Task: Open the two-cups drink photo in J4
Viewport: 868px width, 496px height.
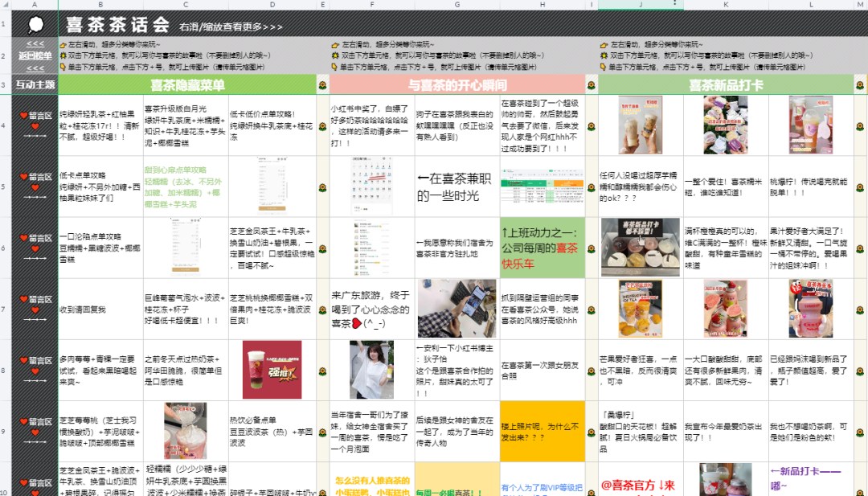Action: tap(641, 125)
